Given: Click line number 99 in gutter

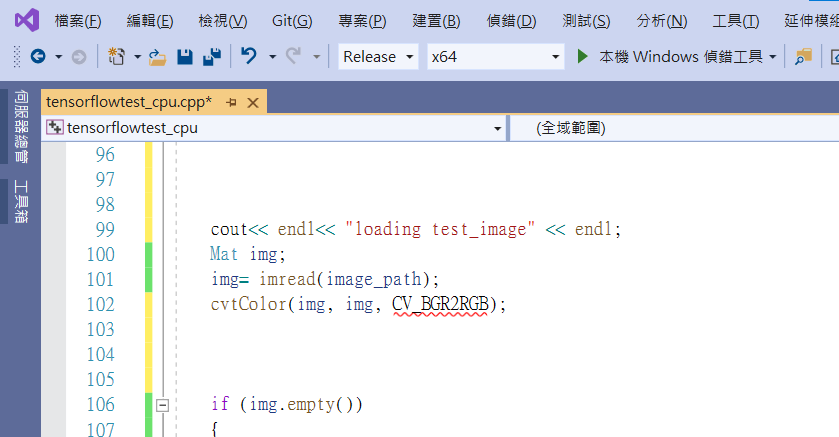Looking at the screenshot, I should click(105, 229).
